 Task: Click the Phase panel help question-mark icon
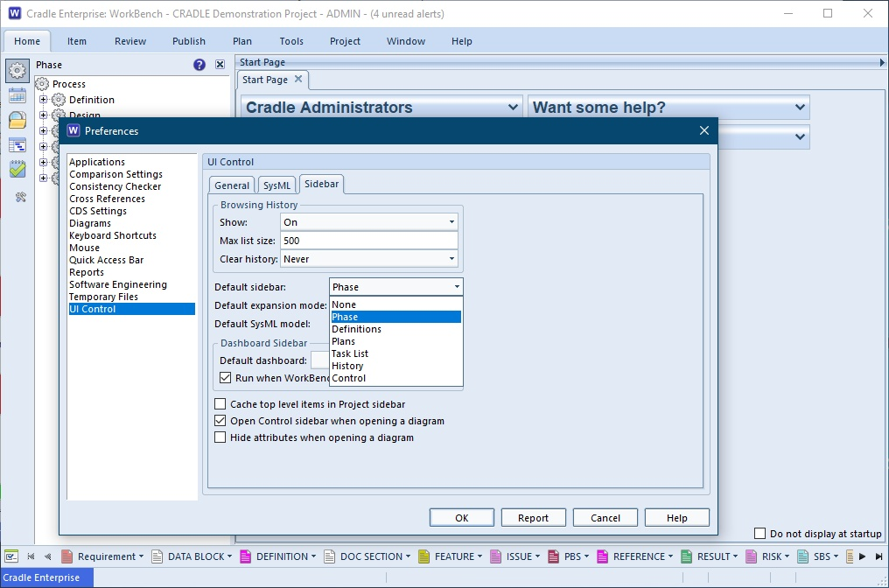[x=199, y=65]
